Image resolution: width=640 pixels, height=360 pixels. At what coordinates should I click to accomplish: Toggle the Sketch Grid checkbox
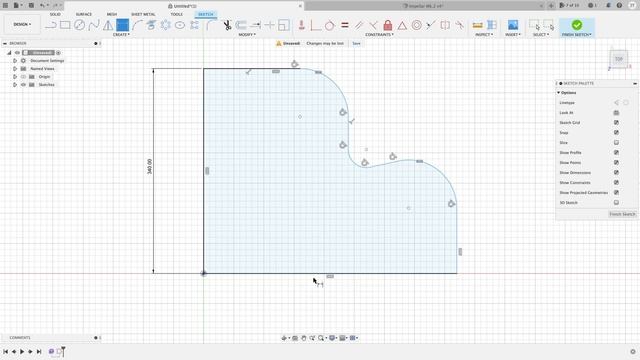[616, 122]
